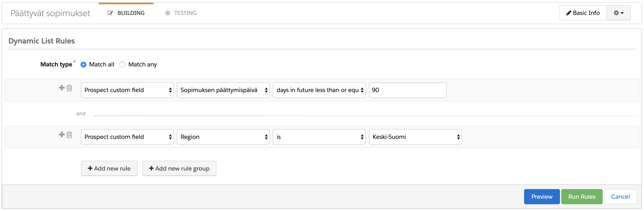644x211 pixels.
Task: Click the Basic Info pencil button
Action: click(583, 13)
